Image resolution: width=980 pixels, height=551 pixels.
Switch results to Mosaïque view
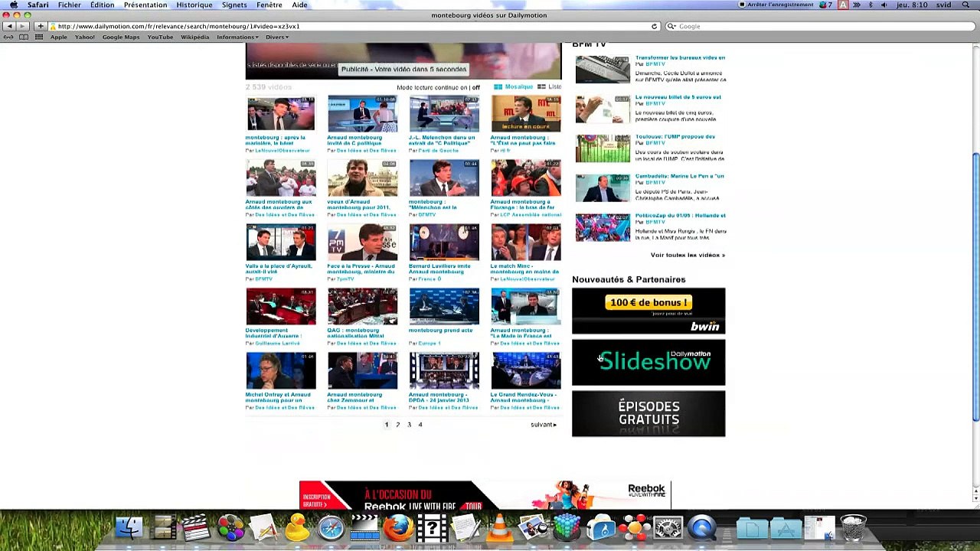(x=513, y=87)
